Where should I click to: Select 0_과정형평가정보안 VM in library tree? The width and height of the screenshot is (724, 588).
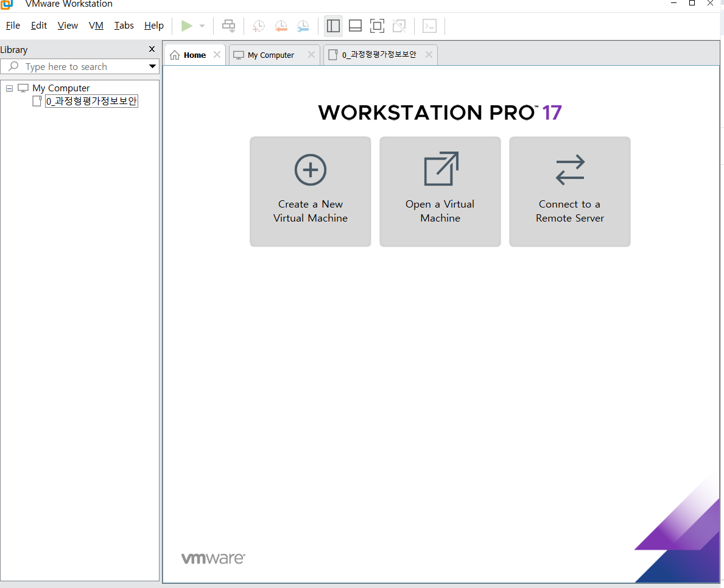coord(91,101)
